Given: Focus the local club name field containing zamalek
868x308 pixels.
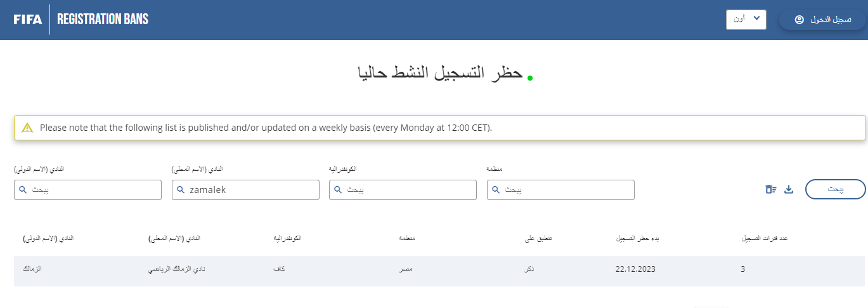Looking at the screenshot, I should point(250,190).
